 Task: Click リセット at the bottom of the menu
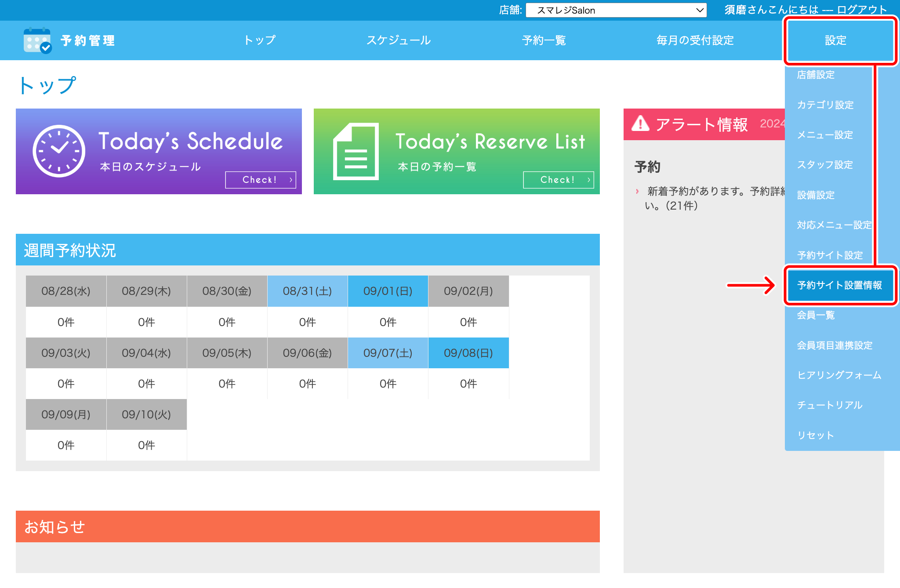(x=815, y=435)
